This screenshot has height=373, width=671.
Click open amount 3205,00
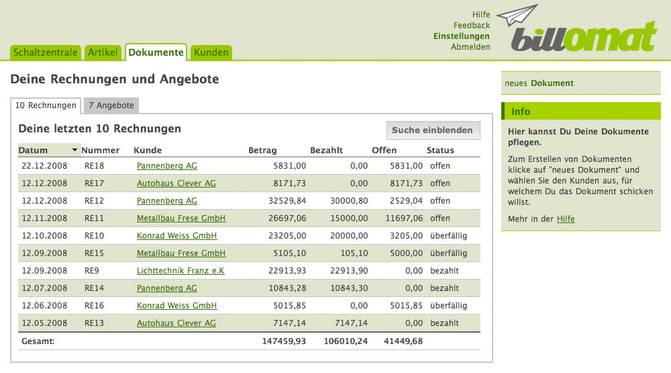(x=406, y=236)
